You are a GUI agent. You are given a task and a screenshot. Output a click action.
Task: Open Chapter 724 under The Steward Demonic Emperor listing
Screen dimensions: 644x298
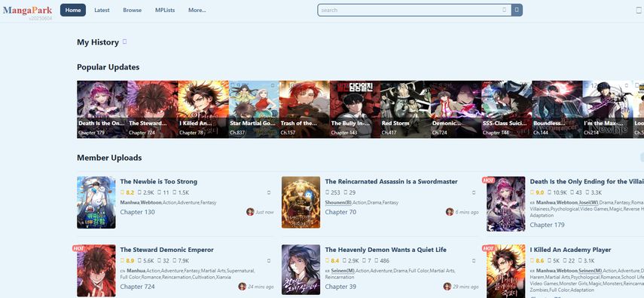138,287
